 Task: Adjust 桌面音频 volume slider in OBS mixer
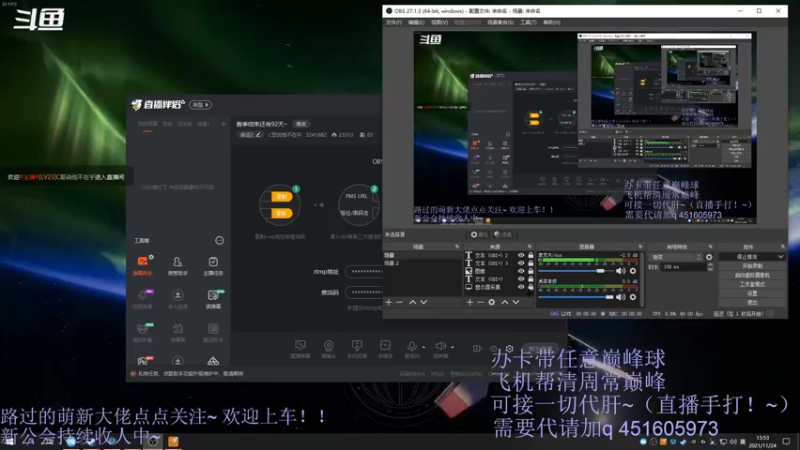pos(576,297)
